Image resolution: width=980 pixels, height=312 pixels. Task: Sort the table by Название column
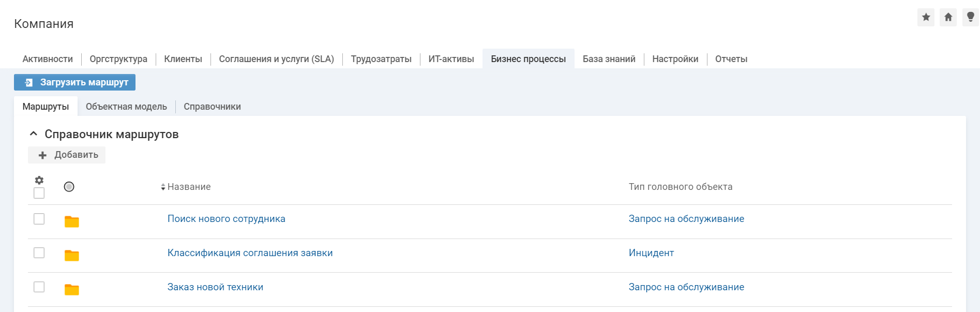(188, 187)
